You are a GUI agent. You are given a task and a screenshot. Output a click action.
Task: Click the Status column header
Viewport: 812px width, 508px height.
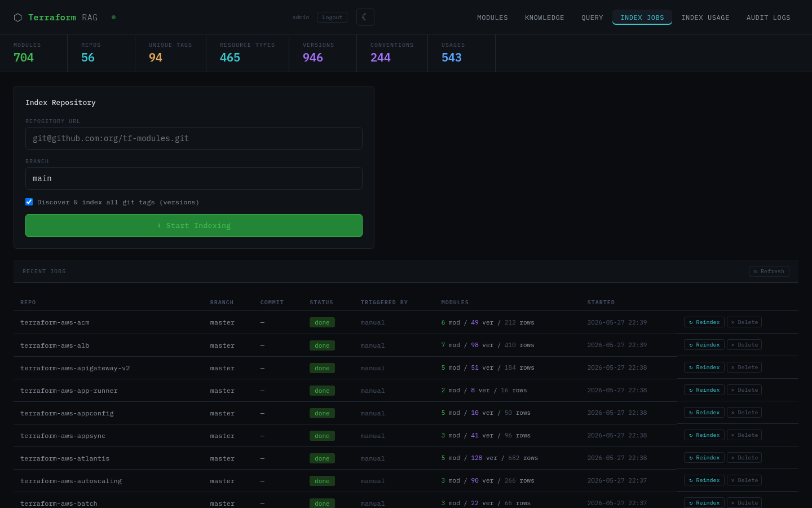pyautogui.click(x=321, y=303)
